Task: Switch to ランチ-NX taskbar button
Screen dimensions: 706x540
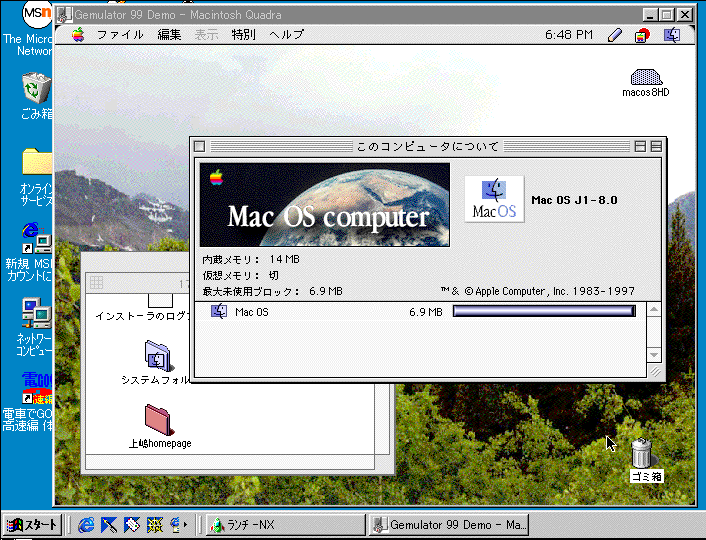Action: click(285, 525)
